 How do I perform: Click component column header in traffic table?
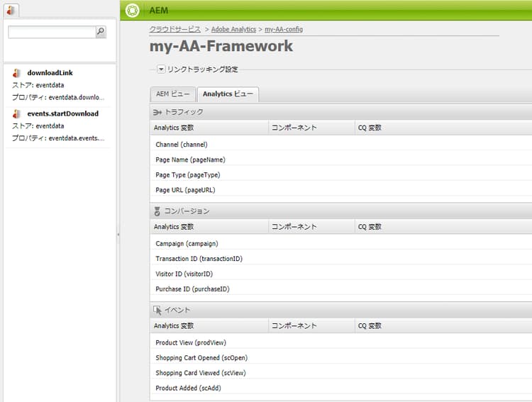click(x=312, y=128)
